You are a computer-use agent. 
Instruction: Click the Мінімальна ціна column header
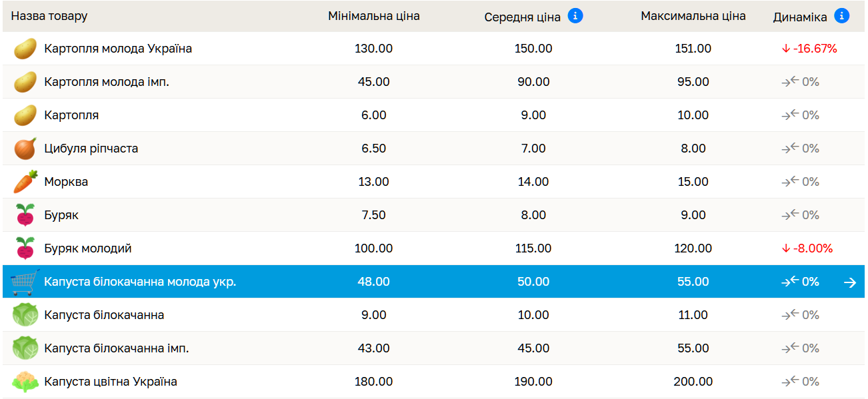coord(373,16)
